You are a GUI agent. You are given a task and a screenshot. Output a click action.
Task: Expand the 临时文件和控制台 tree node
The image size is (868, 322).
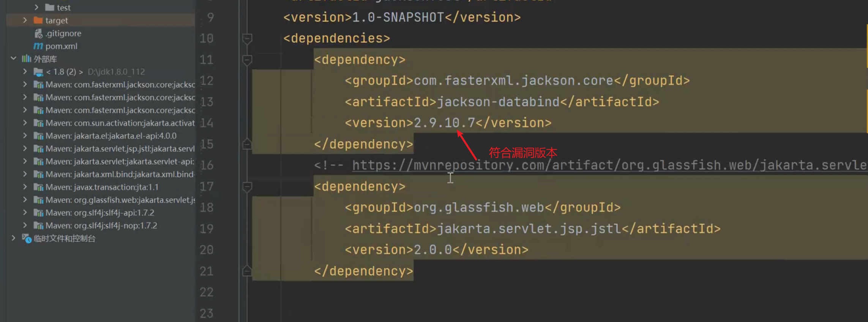(14, 238)
